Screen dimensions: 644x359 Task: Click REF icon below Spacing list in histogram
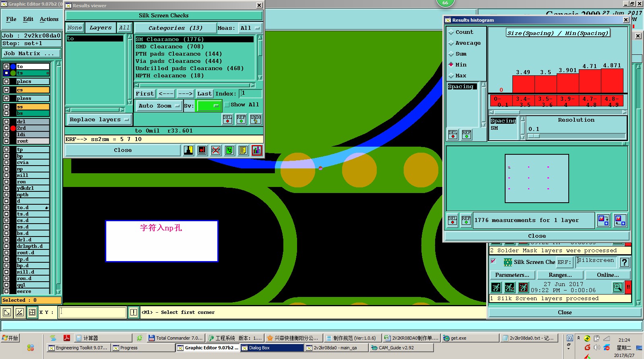pos(466,134)
